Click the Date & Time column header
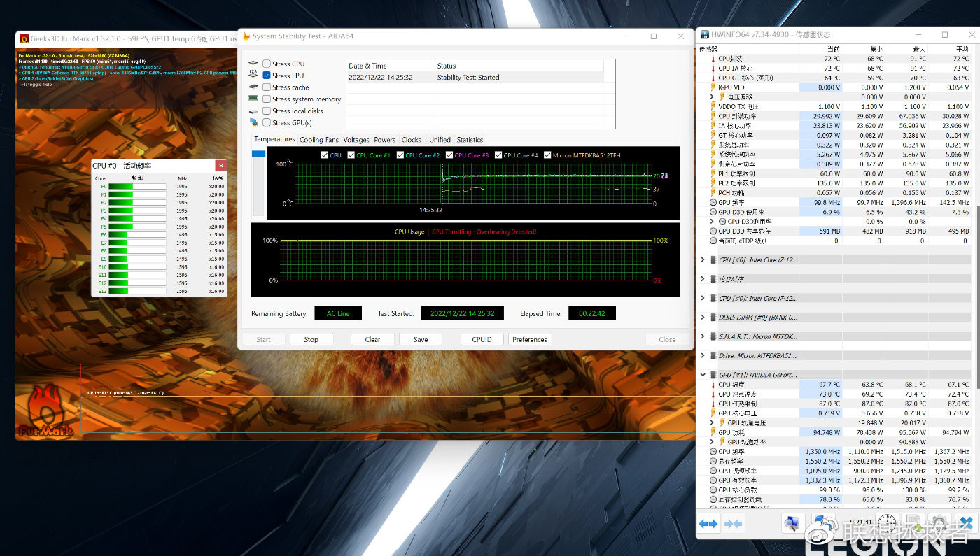 point(391,66)
